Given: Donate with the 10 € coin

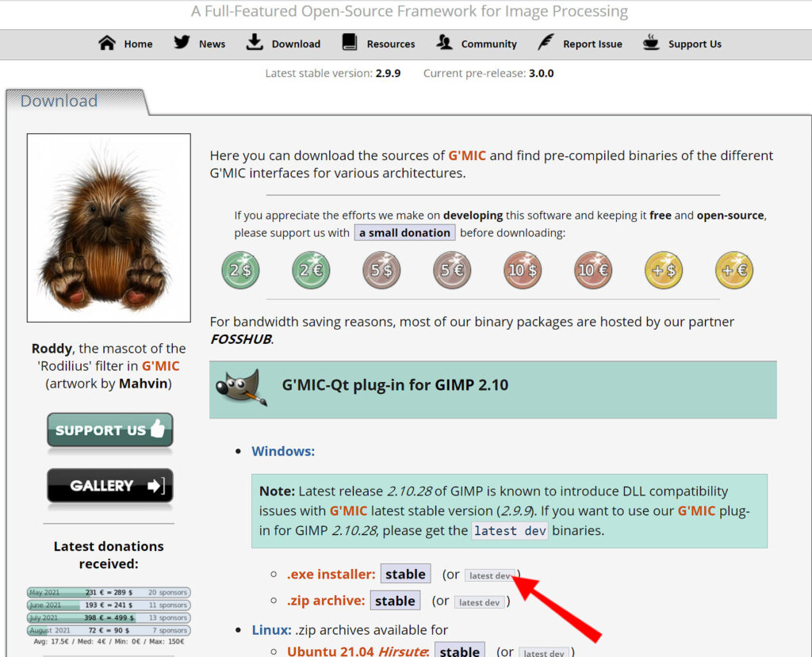Looking at the screenshot, I should [593, 270].
